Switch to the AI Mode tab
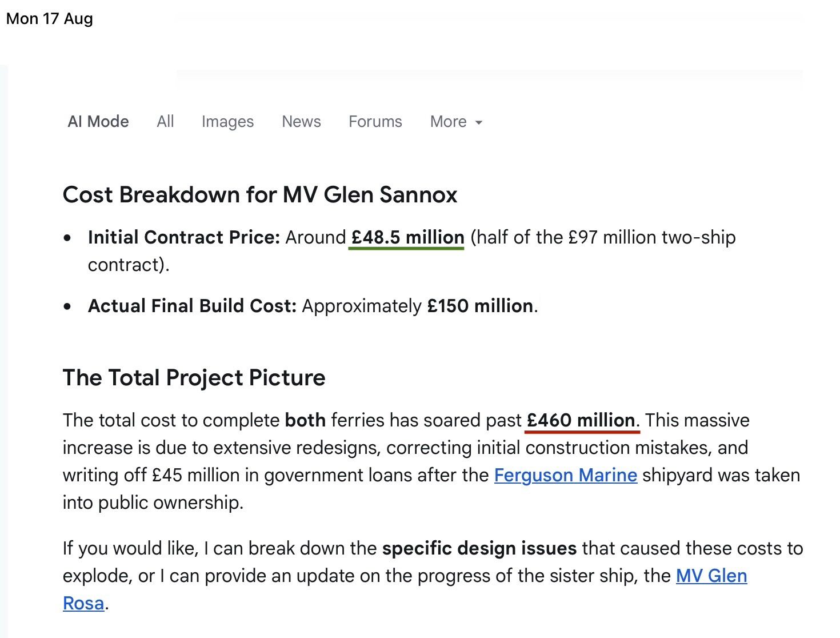The image size is (840, 638). point(98,122)
